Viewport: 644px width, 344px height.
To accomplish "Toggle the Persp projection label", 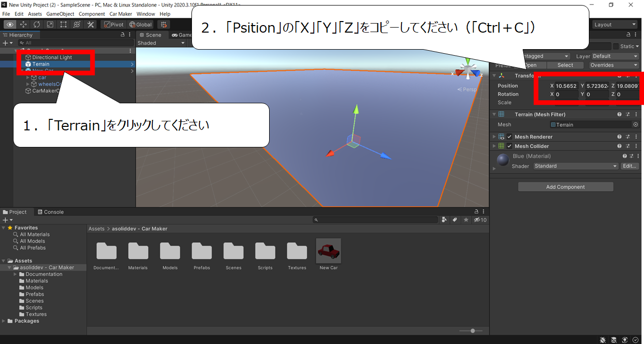I will pos(467,89).
